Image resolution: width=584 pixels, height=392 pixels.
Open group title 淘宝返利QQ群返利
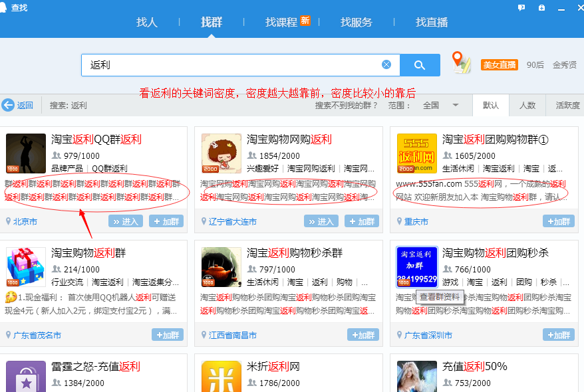(x=96, y=140)
